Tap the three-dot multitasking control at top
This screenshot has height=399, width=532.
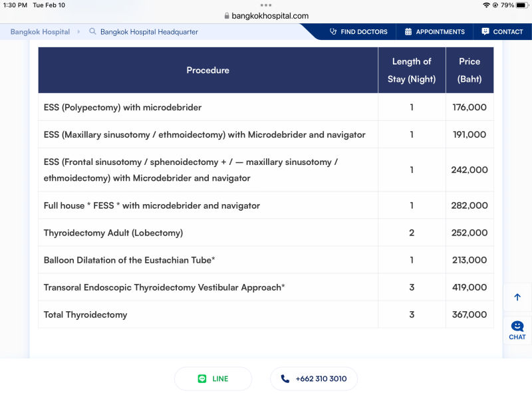pos(266,5)
